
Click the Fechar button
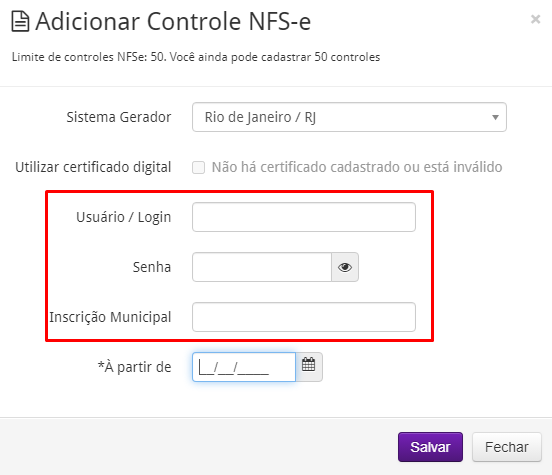click(507, 447)
